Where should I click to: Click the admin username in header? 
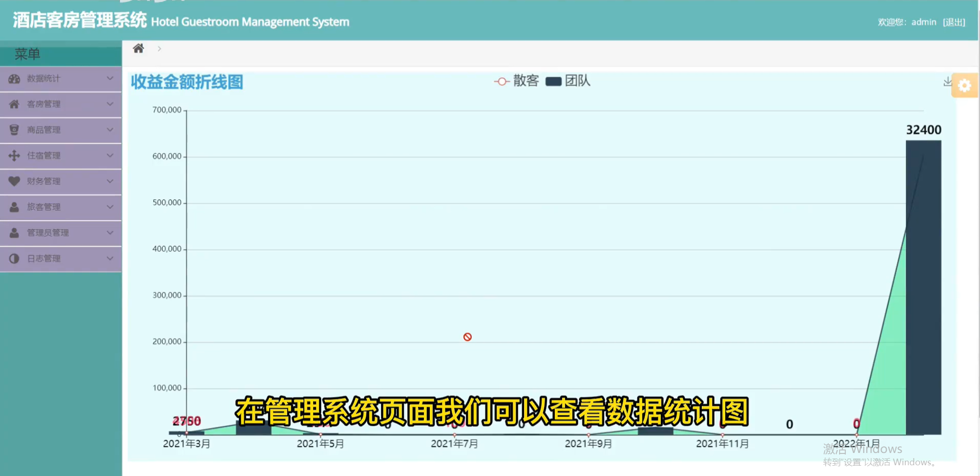pyautogui.click(x=924, y=22)
